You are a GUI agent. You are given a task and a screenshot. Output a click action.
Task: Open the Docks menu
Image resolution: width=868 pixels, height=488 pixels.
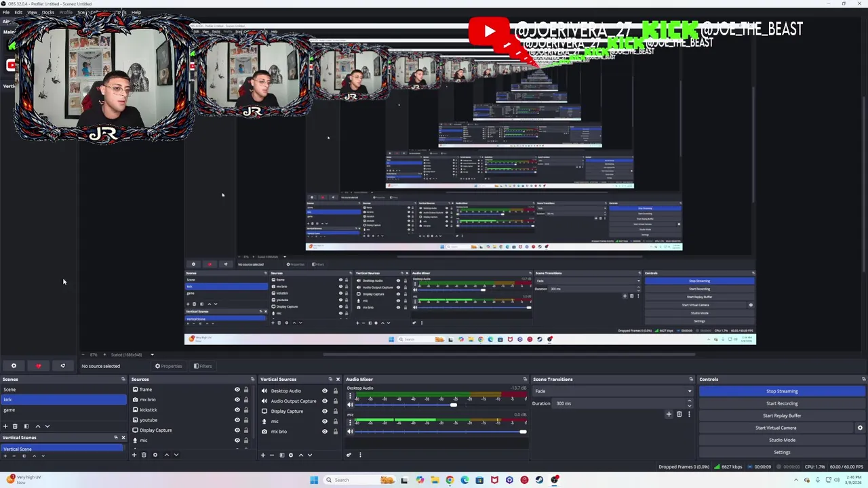click(x=48, y=12)
